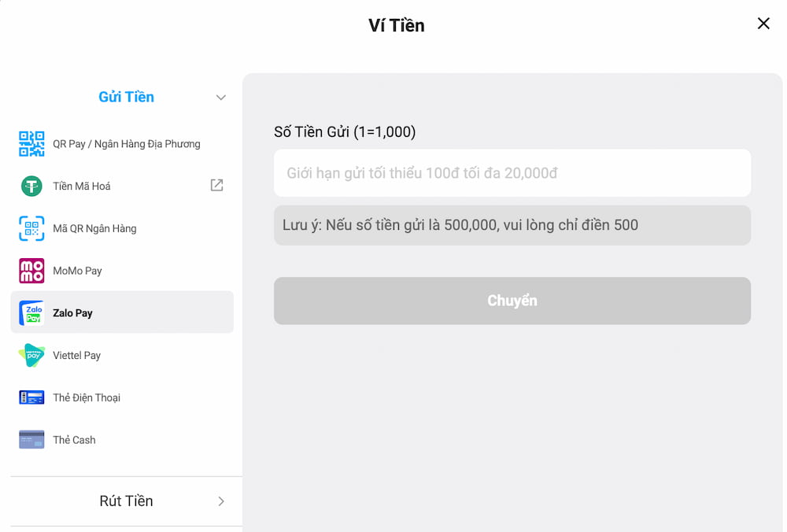Select the Zalo Pay payment icon
The height and width of the screenshot is (532, 787).
coord(31,312)
